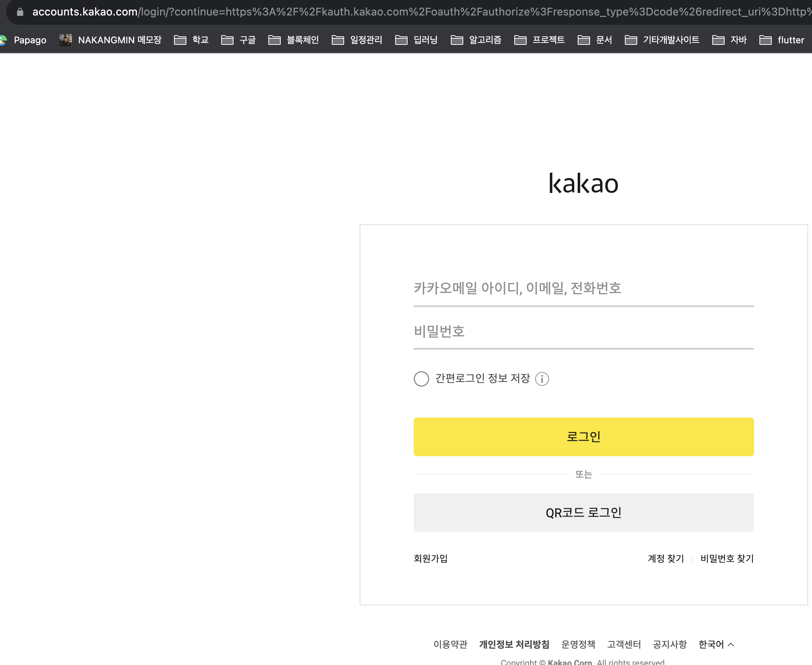The width and height of the screenshot is (812, 665).
Task: Open NAKANGMIN 메모장 bookmark
Action: 110,40
